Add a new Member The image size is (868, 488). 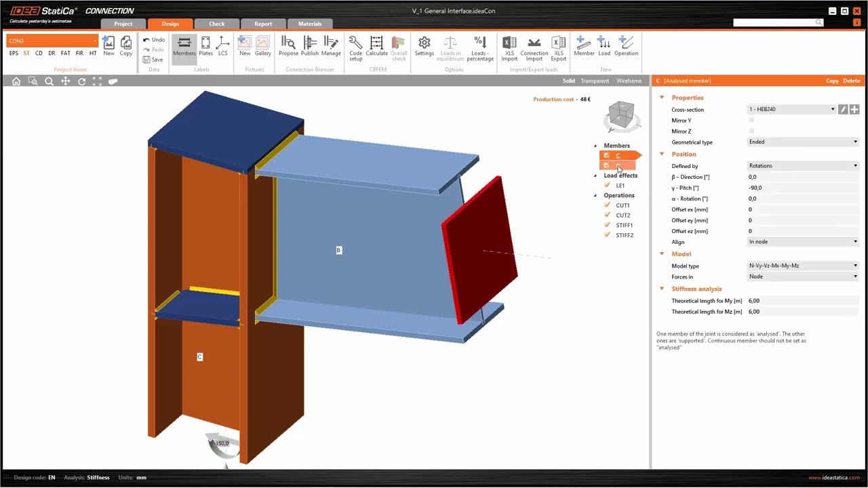(x=584, y=46)
